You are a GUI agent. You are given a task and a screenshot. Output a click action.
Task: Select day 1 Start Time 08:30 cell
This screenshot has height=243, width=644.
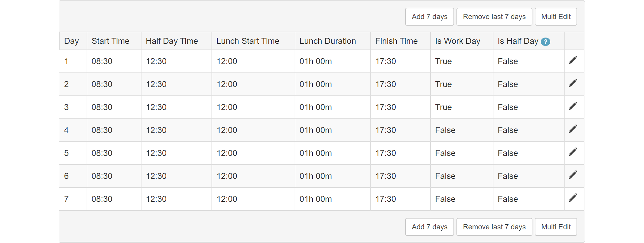114,61
